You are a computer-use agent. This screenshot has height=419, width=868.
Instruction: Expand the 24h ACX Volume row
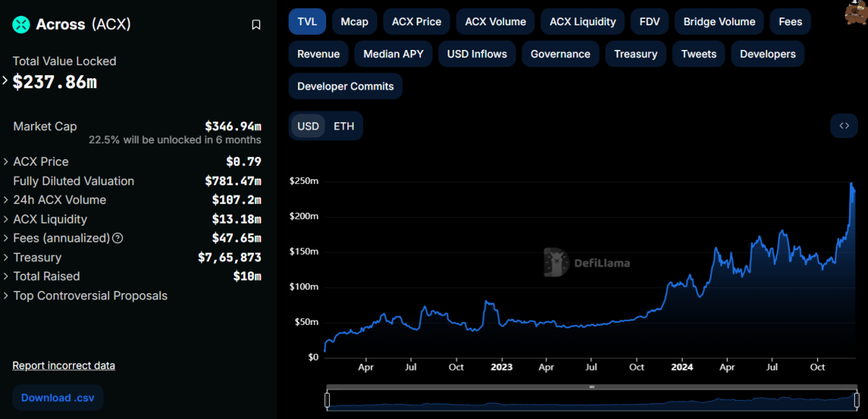click(x=7, y=200)
